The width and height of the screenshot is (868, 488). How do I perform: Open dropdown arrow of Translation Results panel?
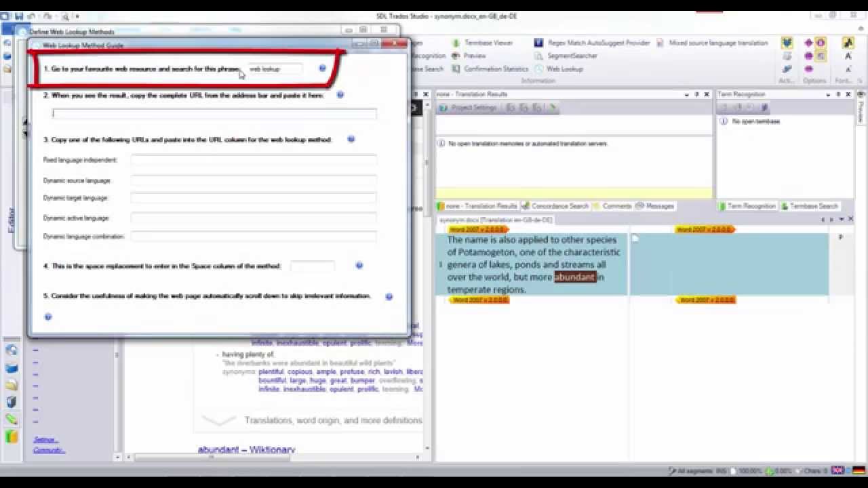686,94
